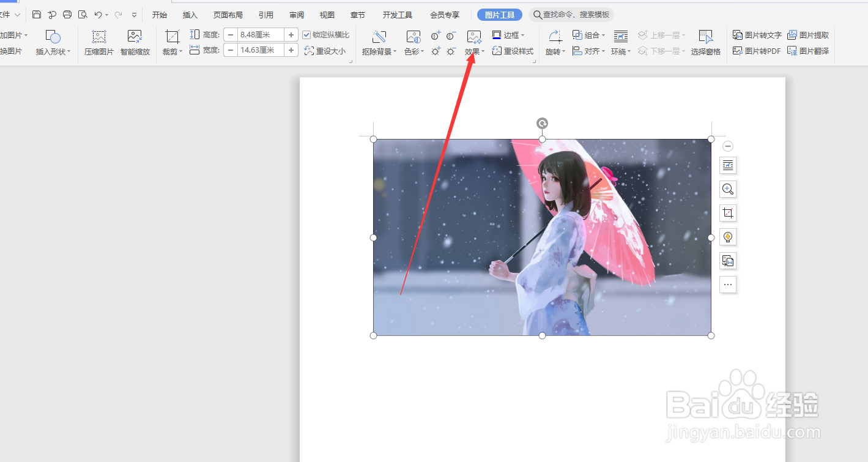Click the 效果 picture effects tool

[x=474, y=43]
